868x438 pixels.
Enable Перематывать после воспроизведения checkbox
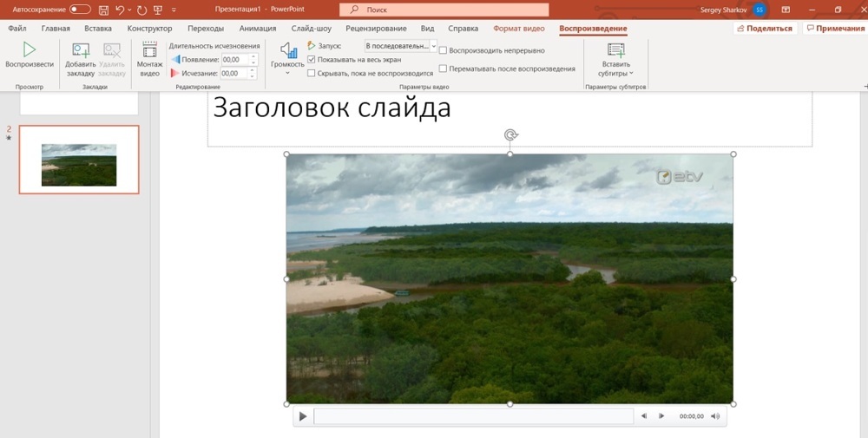(443, 69)
